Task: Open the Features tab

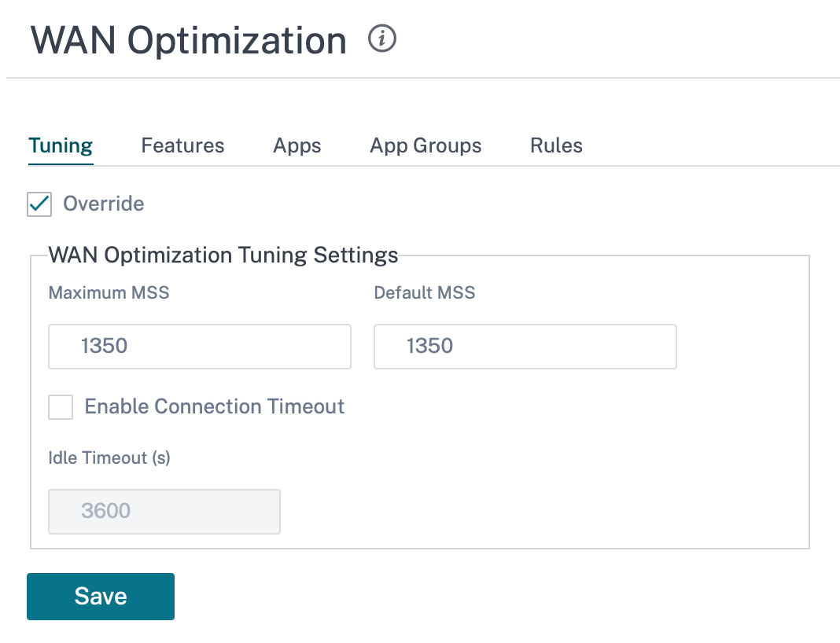Action: pos(182,145)
